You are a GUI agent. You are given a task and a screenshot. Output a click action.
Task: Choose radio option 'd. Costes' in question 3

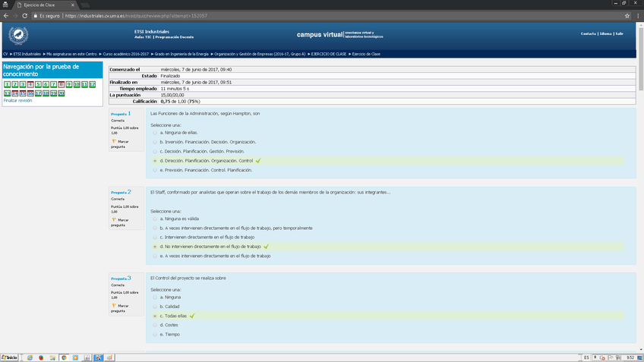pos(155,324)
